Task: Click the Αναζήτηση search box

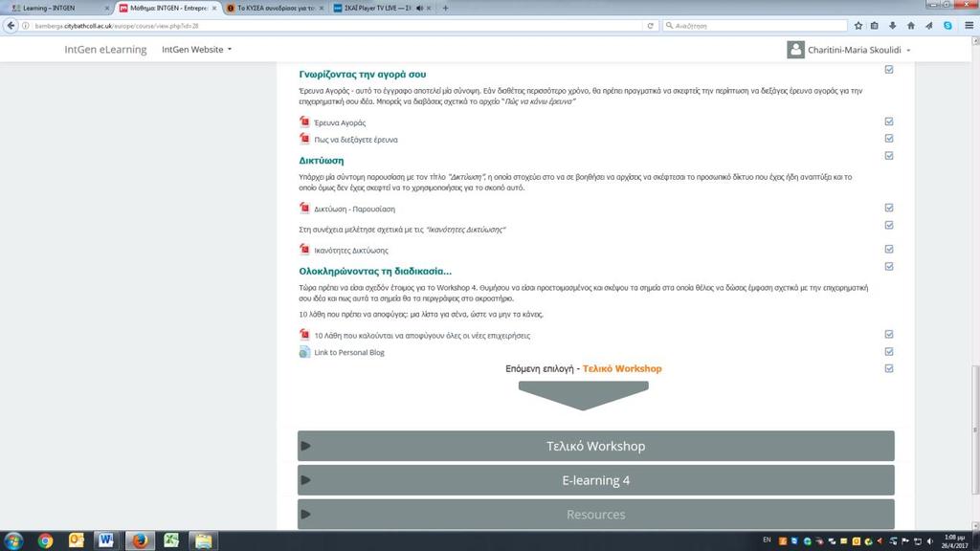Action: click(x=755, y=26)
